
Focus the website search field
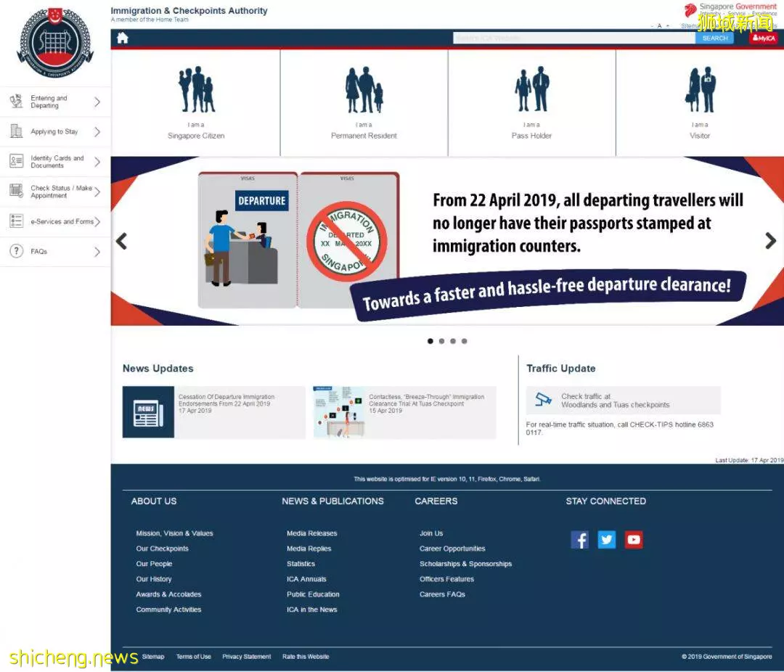tap(574, 38)
